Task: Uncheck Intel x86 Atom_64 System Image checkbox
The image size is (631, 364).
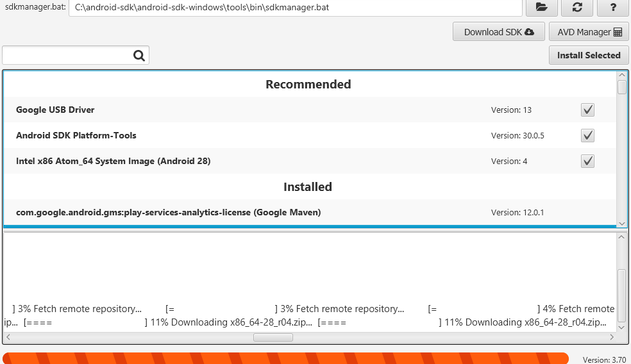Action: pos(587,161)
